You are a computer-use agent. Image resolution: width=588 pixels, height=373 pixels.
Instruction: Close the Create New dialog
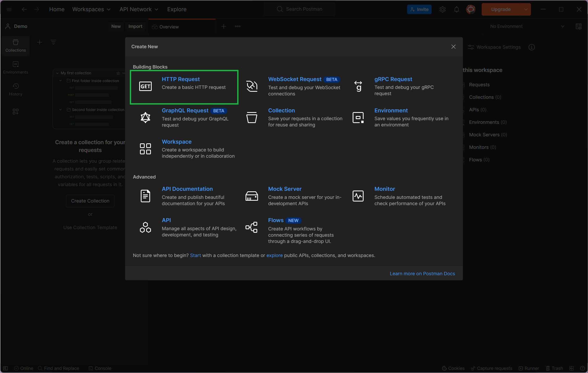pyautogui.click(x=454, y=47)
